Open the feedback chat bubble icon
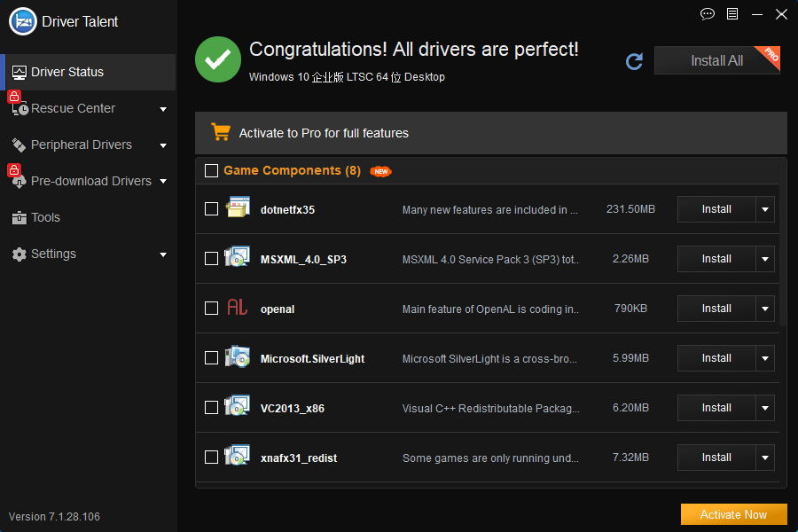798x532 pixels. (x=707, y=14)
